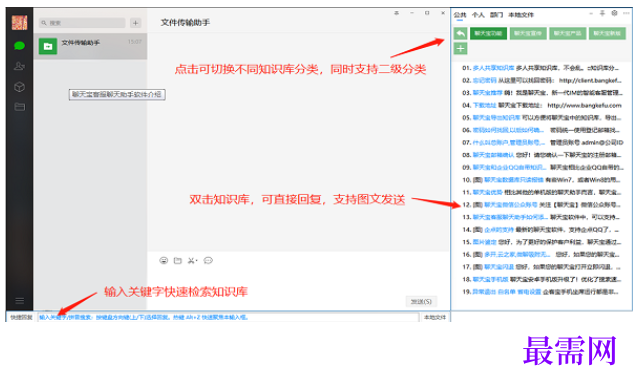Click the green back arrow button
The image size is (635, 382).
click(x=460, y=33)
